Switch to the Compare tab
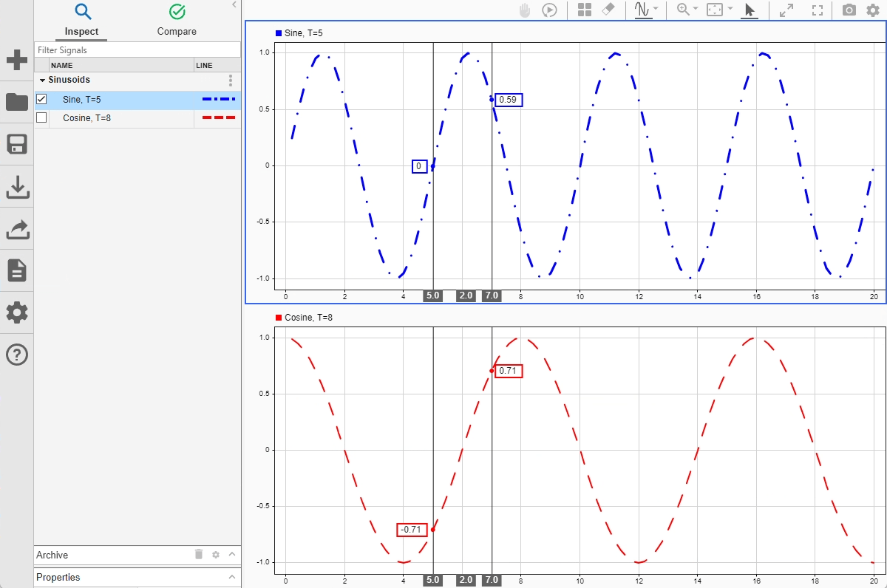The width and height of the screenshot is (887, 588). click(x=177, y=21)
